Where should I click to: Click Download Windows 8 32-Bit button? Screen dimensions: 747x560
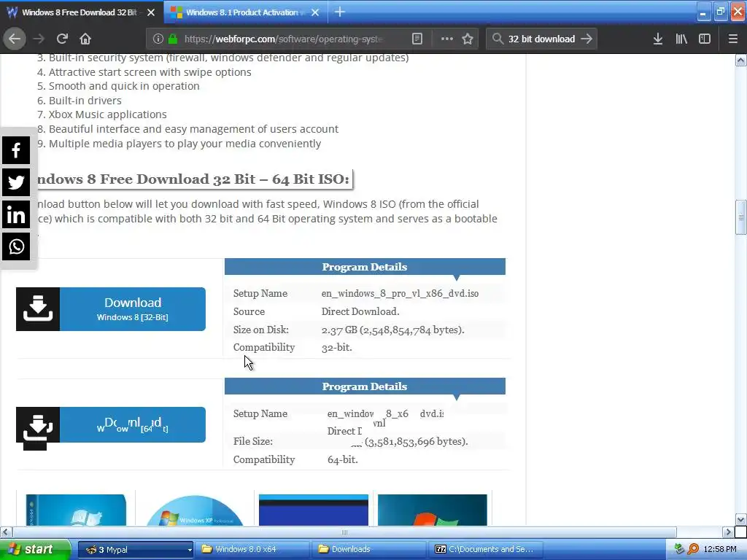[111, 309]
